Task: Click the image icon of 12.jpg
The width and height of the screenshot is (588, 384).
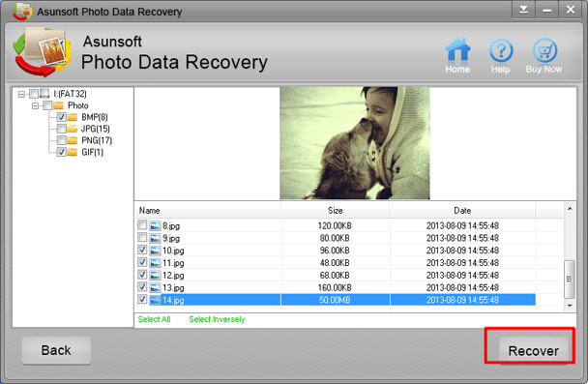Action: 155,276
